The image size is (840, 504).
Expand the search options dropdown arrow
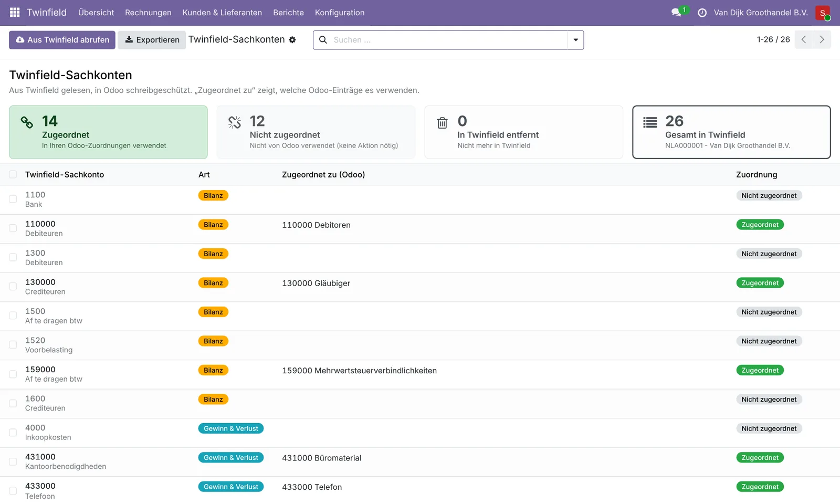pyautogui.click(x=575, y=40)
